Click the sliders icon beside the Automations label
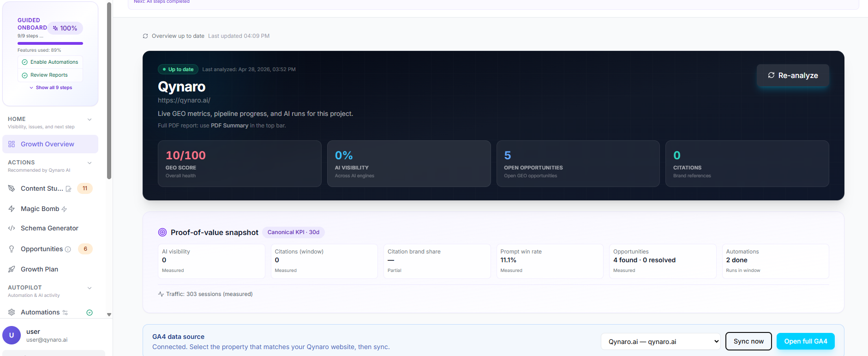This screenshot has width=868, height=356. tap(65, 313)
